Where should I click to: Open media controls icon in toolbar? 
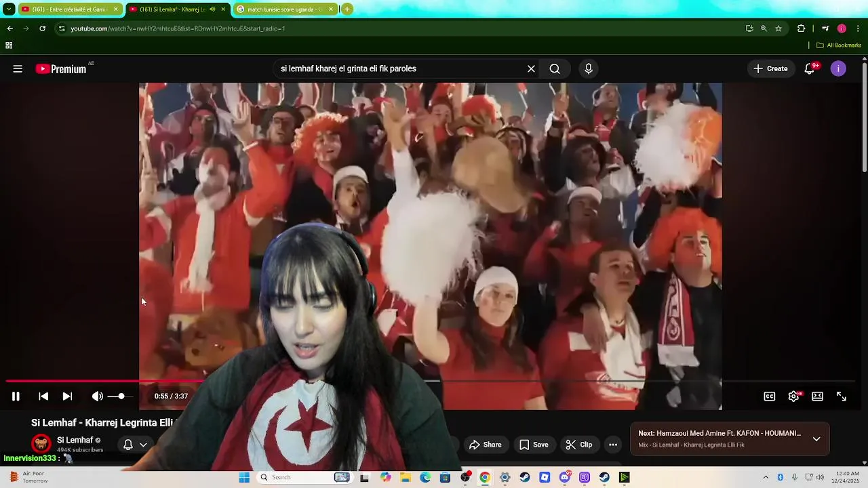click(825, 28)
